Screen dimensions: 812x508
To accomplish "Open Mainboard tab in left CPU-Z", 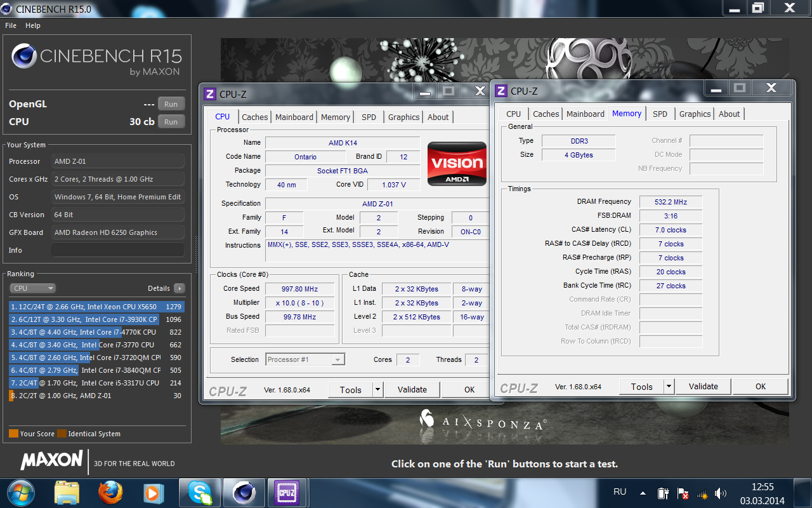I will point(294,117).
